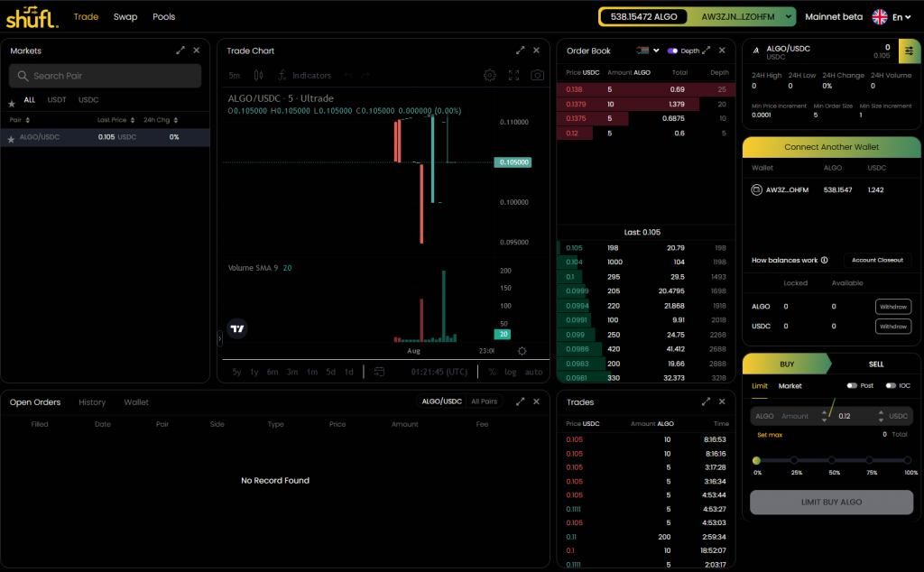
Task: Enable the IOC order option
Action: tap(890, 385)
